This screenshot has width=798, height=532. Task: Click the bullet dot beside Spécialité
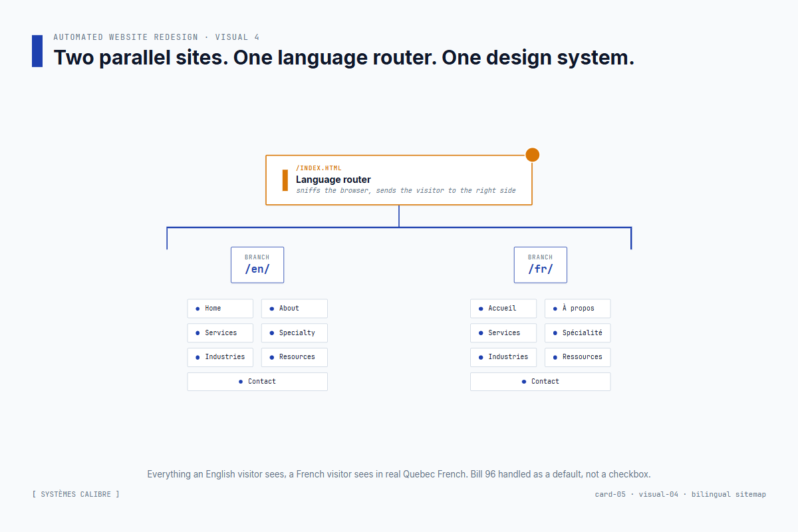pos(554,332)
